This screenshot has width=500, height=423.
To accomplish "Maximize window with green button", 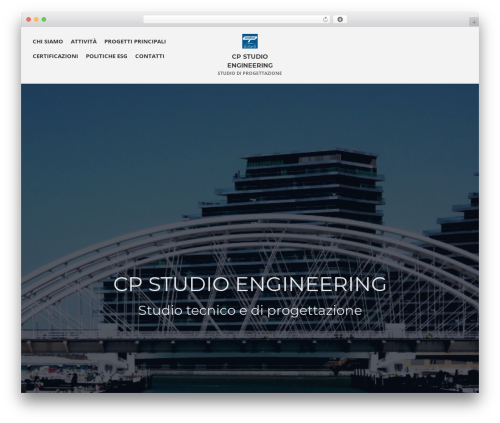I will 44,20.
